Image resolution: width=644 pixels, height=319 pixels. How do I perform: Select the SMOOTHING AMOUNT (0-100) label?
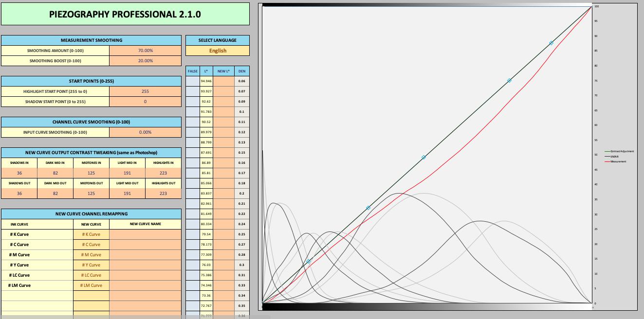pyautogui.click(x=55, y=51)
